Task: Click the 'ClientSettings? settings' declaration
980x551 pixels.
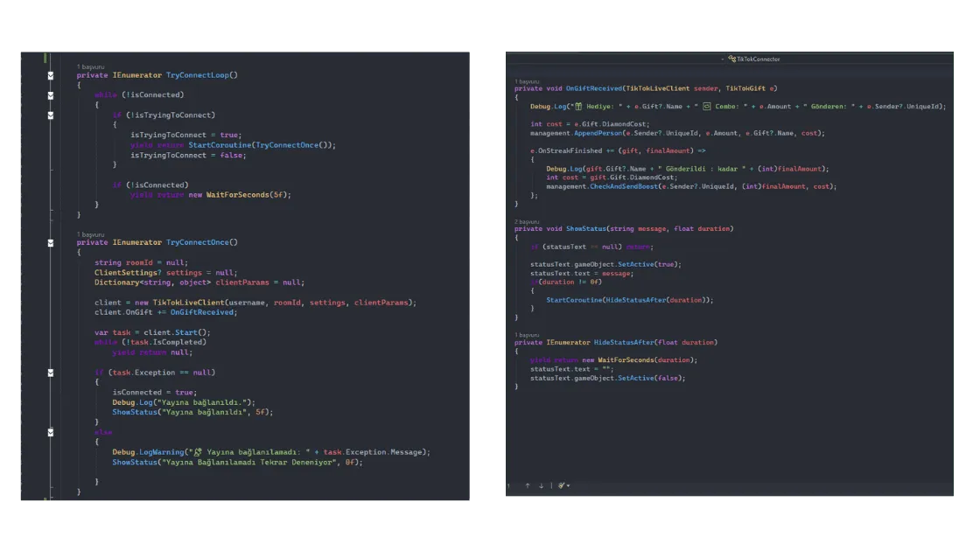Action: [x=165, y=272]
